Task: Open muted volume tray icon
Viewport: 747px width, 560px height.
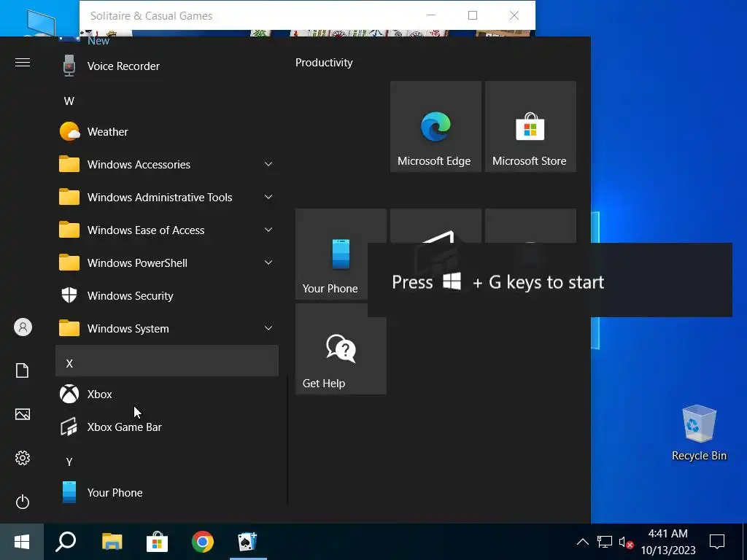Action: (625, 542)
